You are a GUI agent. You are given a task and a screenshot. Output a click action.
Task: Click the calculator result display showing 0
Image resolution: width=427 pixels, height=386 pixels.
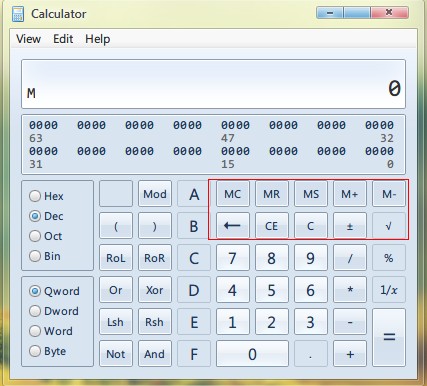click(x=213, y=84)
